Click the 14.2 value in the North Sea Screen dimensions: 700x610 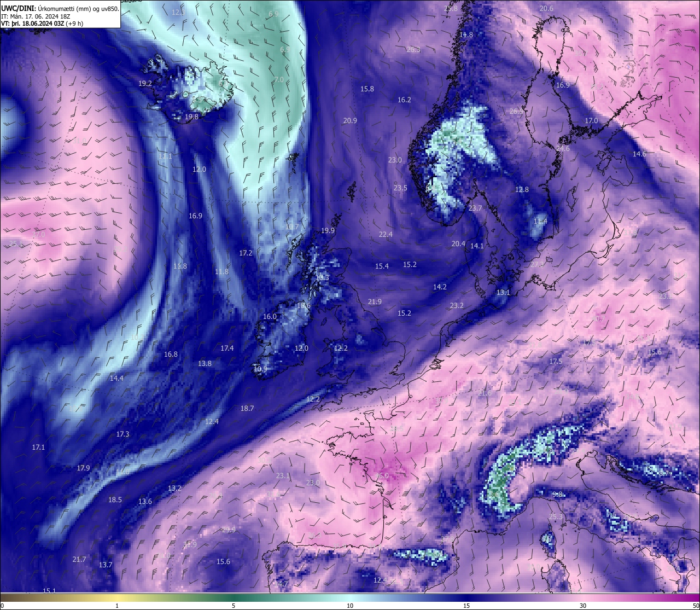440,287
